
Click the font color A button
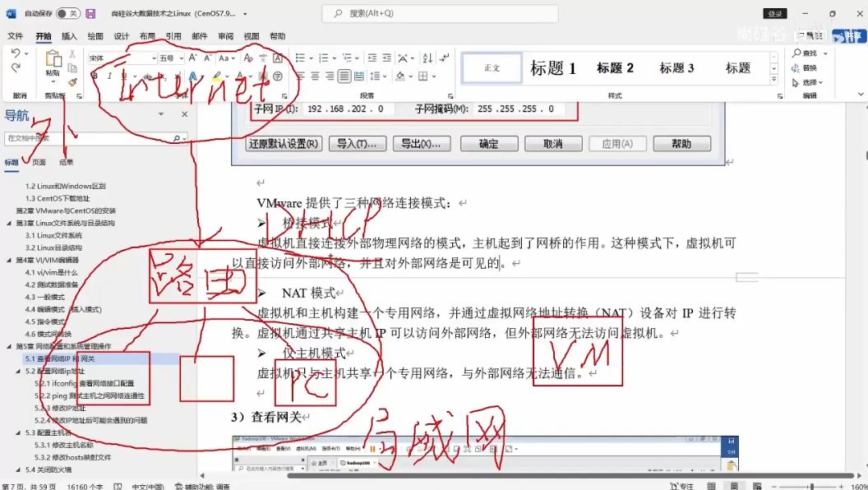pos(240,76)
